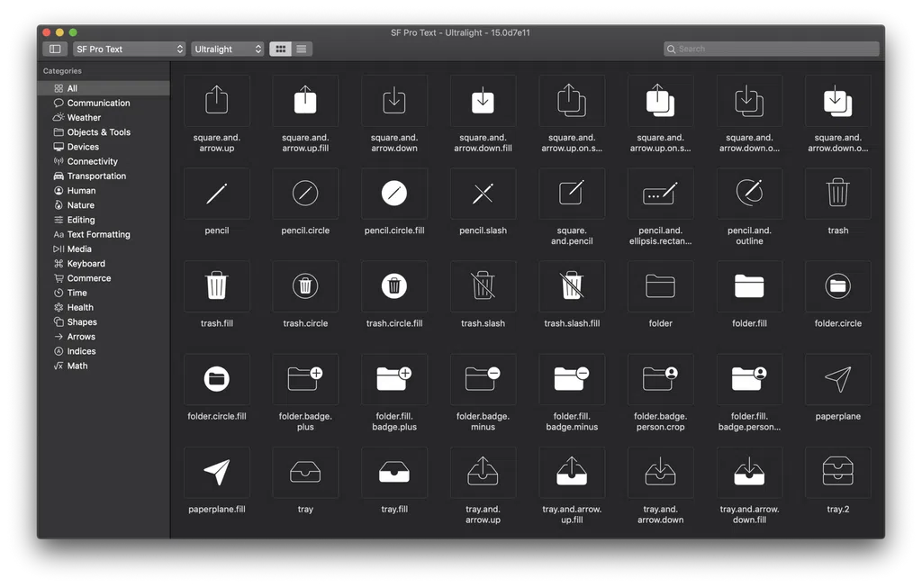Switch to grid view
The image size is (922, 588).
click(281, 49)
